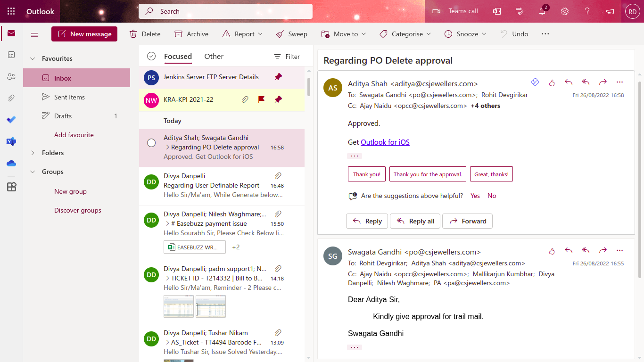Image resolution: width=644 pixels, height=362 pixels.
Task: Open My Day calendar-check icon
Action: (x=520, y=11)
